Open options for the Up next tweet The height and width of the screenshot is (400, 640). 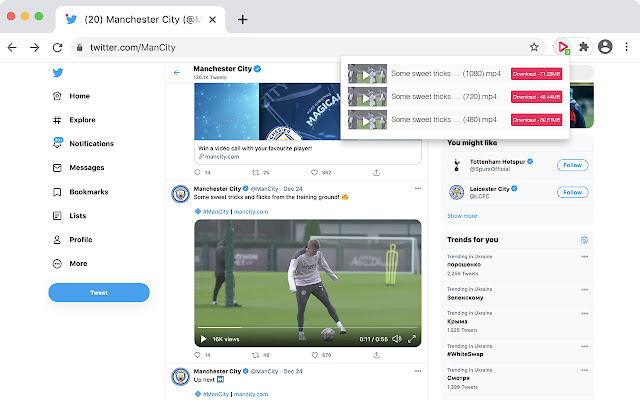coord(418,371)
